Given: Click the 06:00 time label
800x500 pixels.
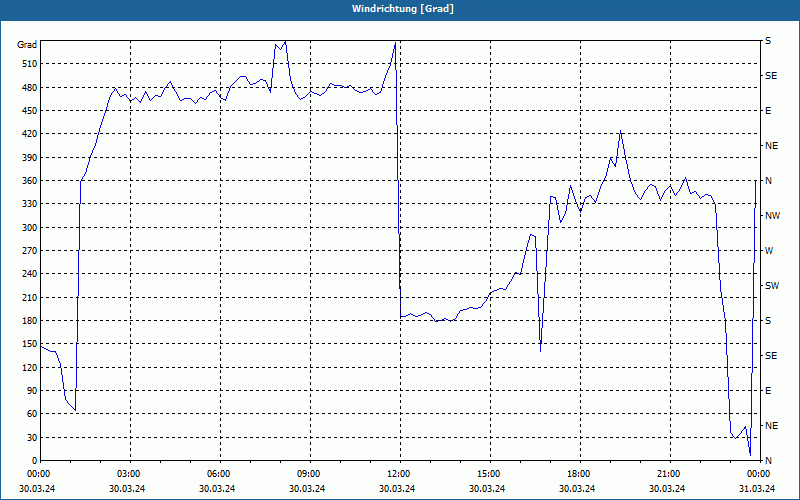Looking at the screenshot, I should point(219,474).
